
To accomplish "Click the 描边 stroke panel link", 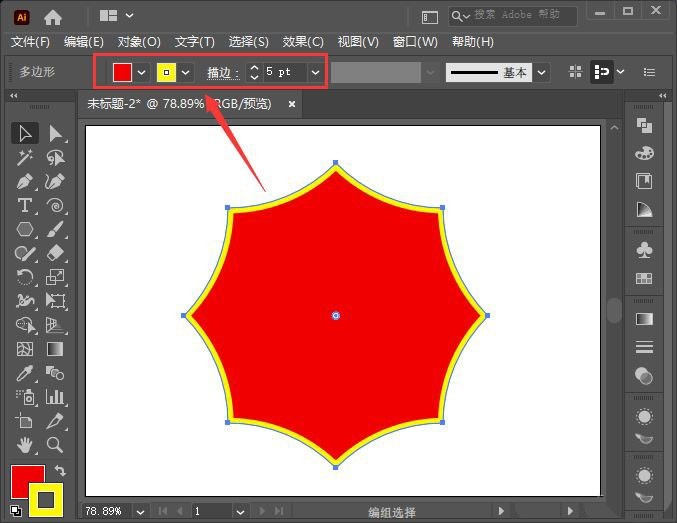I will pos(223,73).
